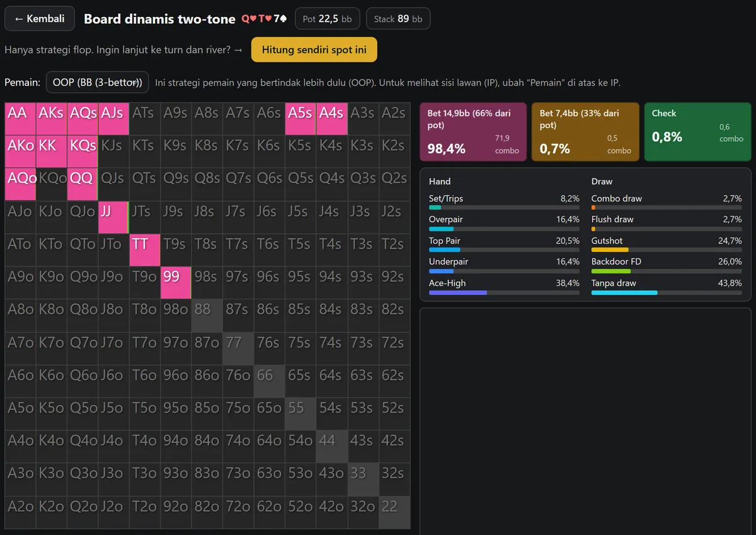Select the 99 hand cell
This screenshot has width=756, height=535.
coord(176,283)
